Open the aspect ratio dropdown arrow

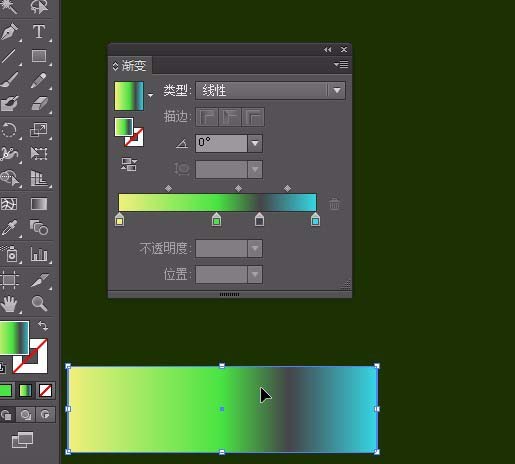pos(255,169)
